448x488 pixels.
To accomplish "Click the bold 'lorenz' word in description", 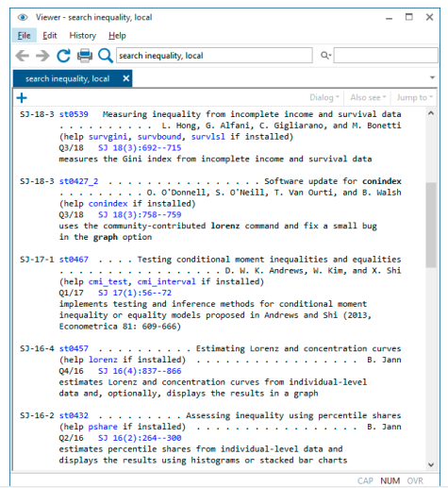I will tap(225, 226).
